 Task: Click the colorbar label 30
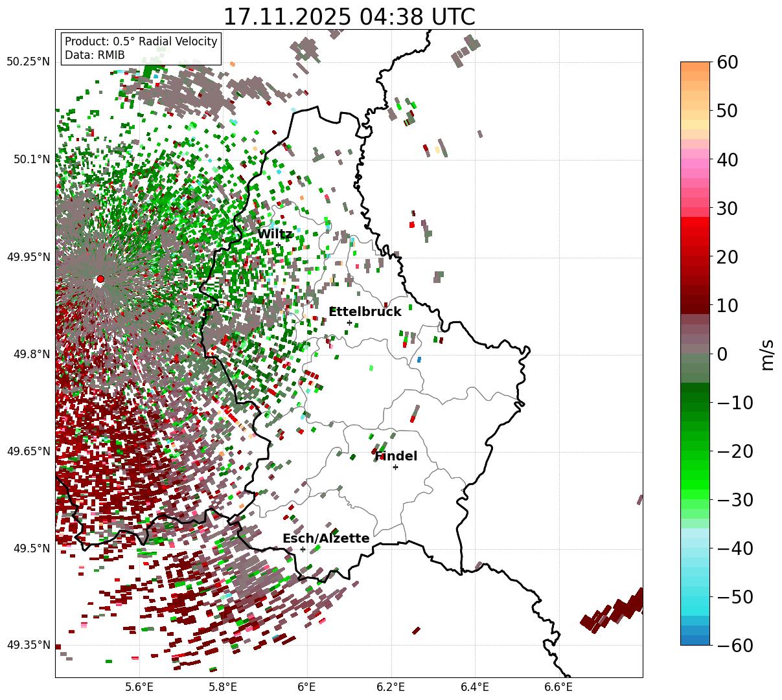726,208
